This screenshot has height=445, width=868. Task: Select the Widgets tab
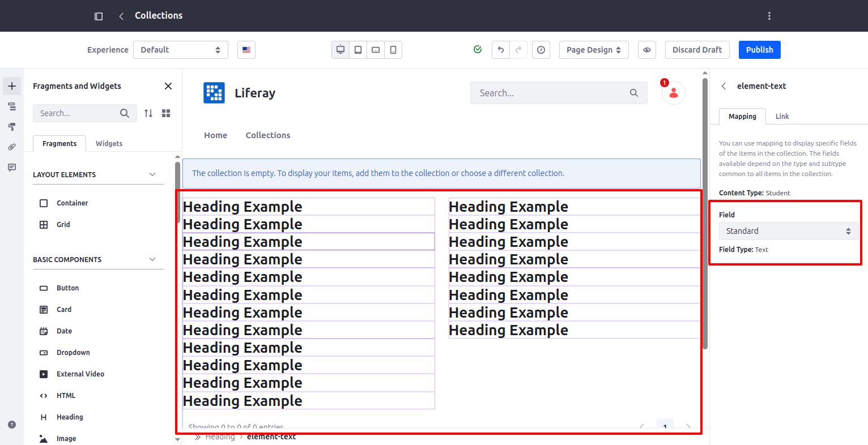[x=109, y=144]
